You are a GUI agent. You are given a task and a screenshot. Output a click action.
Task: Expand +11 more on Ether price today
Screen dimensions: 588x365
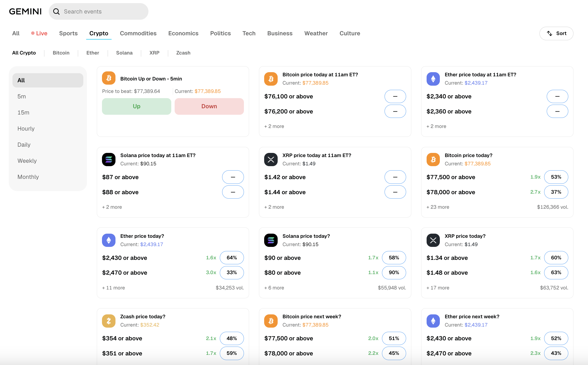coord(113,288)
